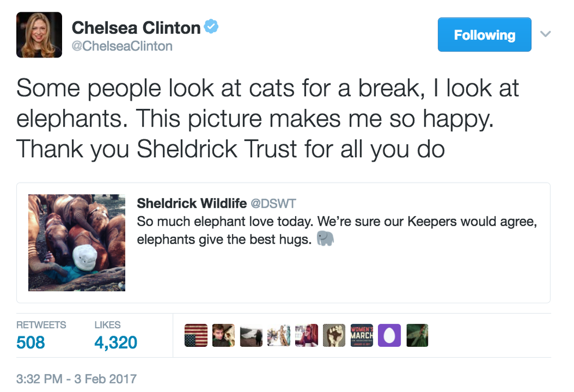Click the verified badge next to Chelsea Clinton

click(x=211, y=26)
